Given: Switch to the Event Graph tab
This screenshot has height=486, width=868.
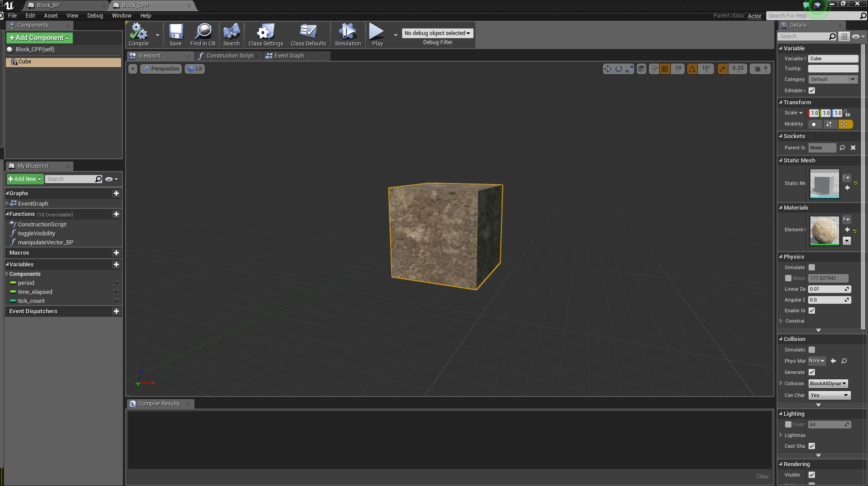Looking at the screenshot, I should coord(289,56).
